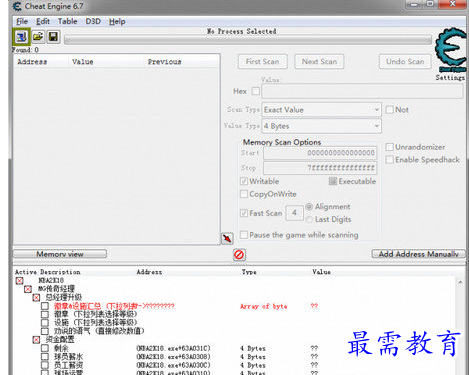Select the Array of byte type text
The width and height of the screenshot is (469, 375).
point(264,306)
